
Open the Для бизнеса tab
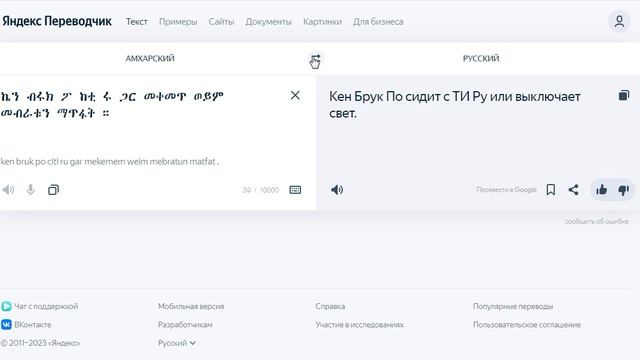(x=378, y=22)
